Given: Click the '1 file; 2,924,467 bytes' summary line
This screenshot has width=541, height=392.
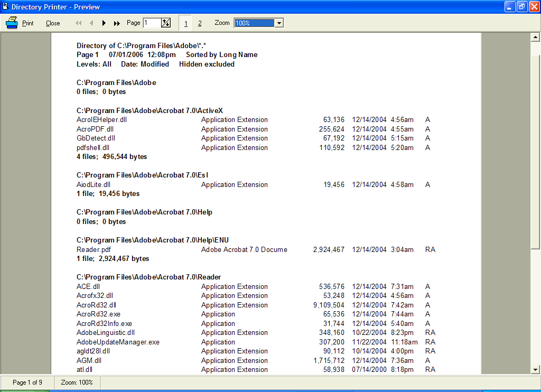Looking at the screenshot, I should tap(113, 258).
